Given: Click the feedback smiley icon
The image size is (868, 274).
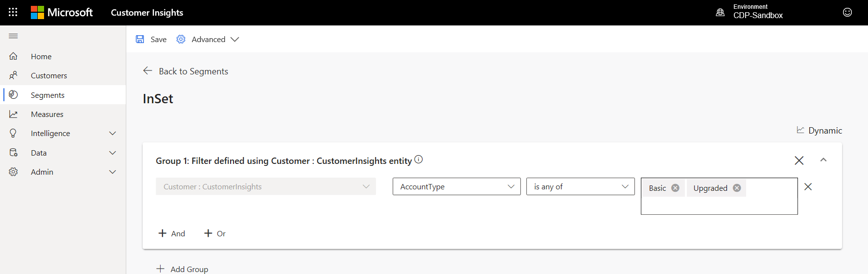Looking at the screenshot, I should pyautogui.click(x=847, y=12).
